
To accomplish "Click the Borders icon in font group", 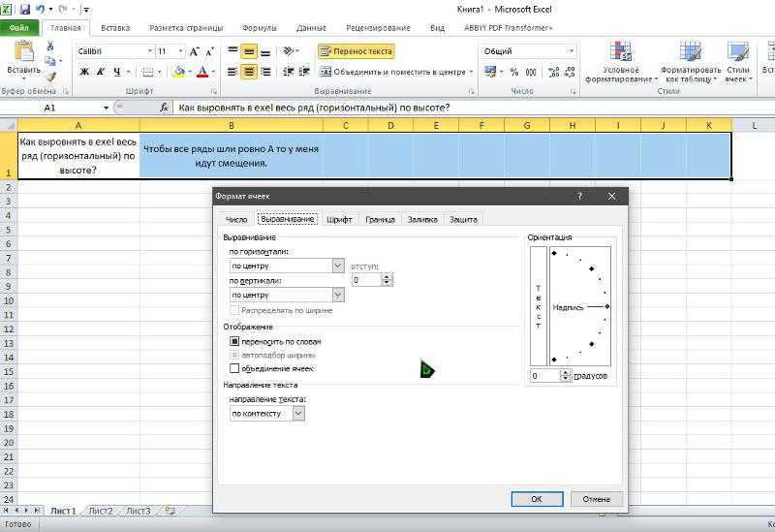I will (x=148, y=72).
